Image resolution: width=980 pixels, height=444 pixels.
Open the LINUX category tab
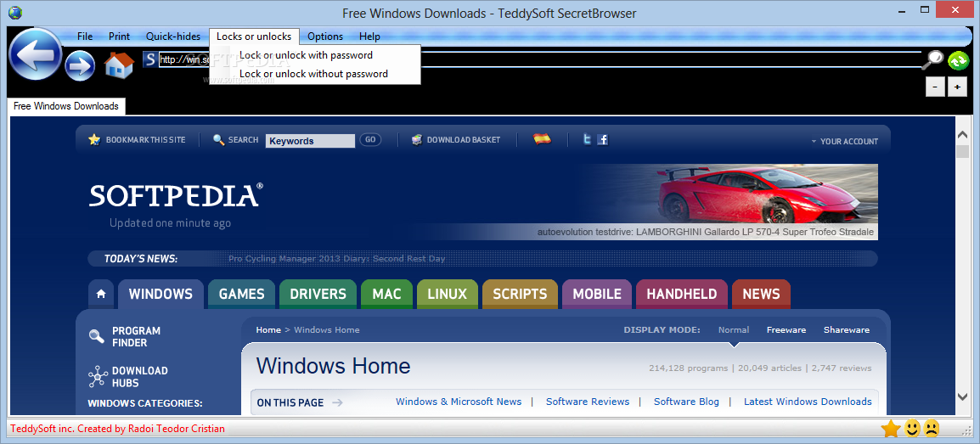[x=447, y=294]
